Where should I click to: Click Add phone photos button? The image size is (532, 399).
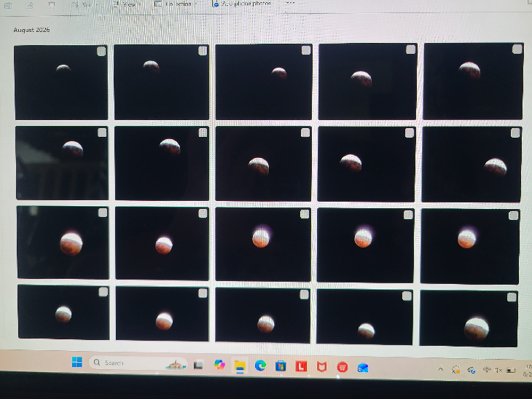(241, 4)
